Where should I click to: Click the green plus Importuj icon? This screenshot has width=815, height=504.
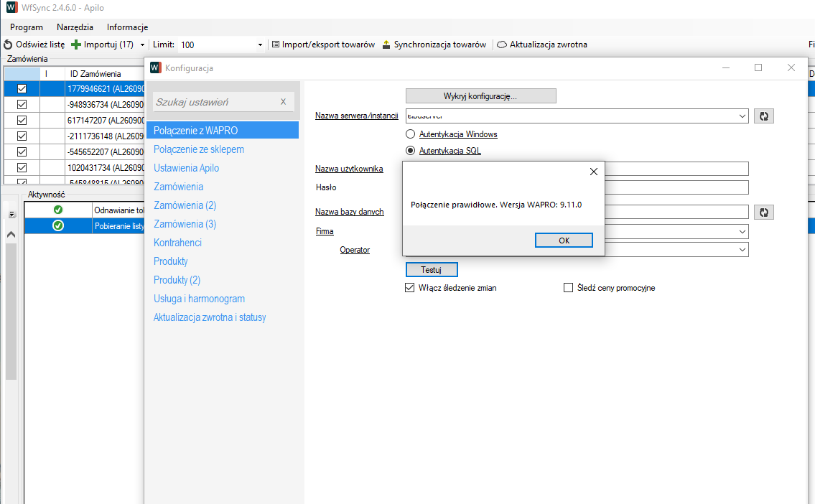(76, 45)
